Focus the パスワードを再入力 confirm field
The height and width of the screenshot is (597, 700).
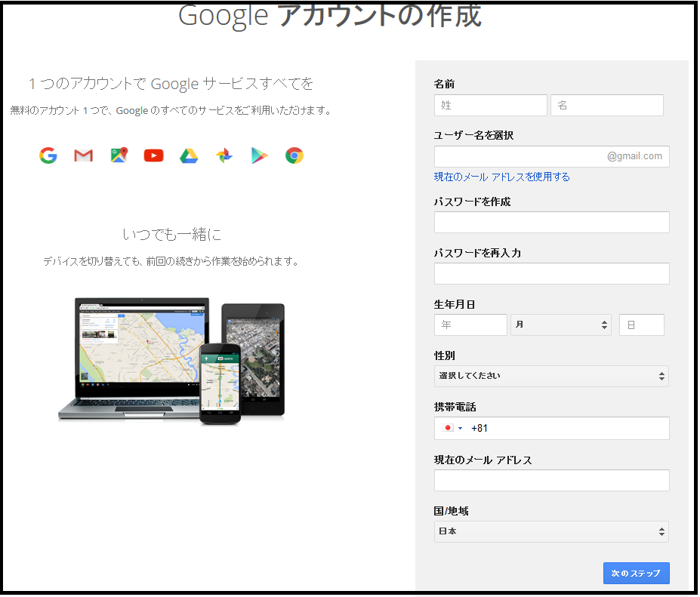pos(552,273)
